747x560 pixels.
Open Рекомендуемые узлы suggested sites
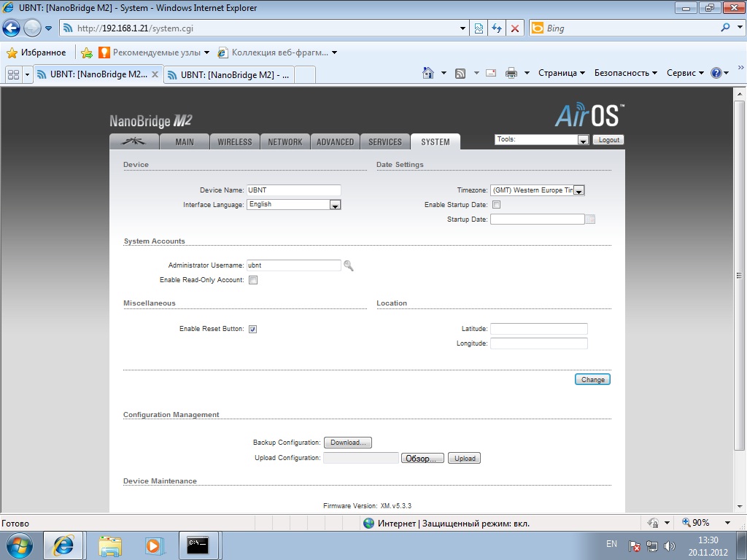[x=153, y=52]
